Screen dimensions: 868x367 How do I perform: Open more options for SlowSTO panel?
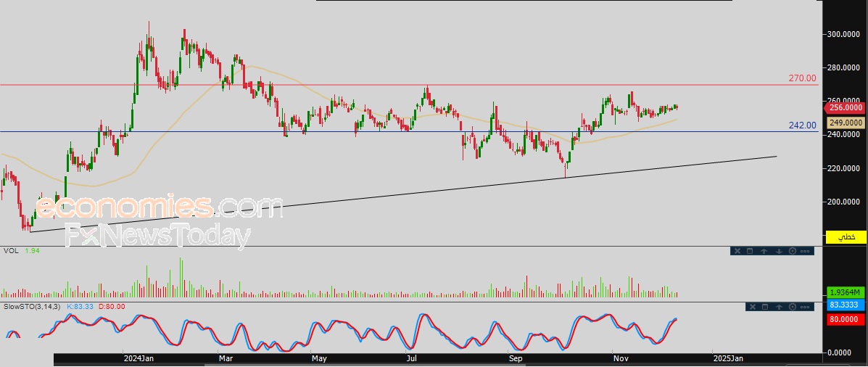805,308
